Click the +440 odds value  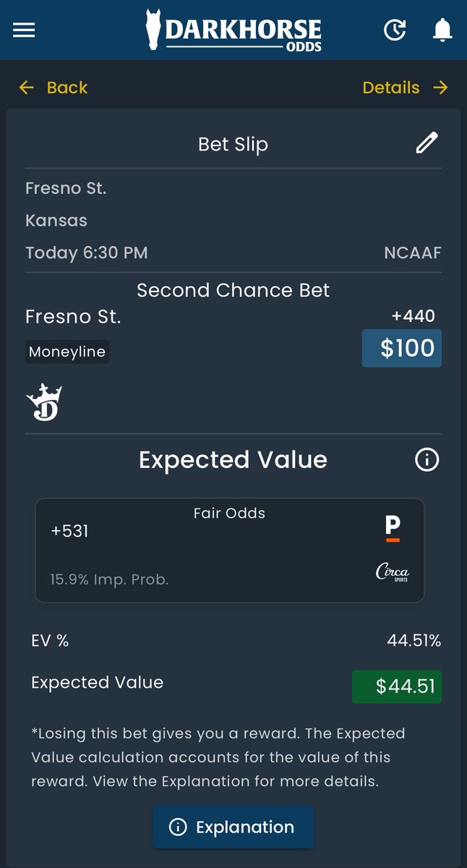[x=413, y=316]
